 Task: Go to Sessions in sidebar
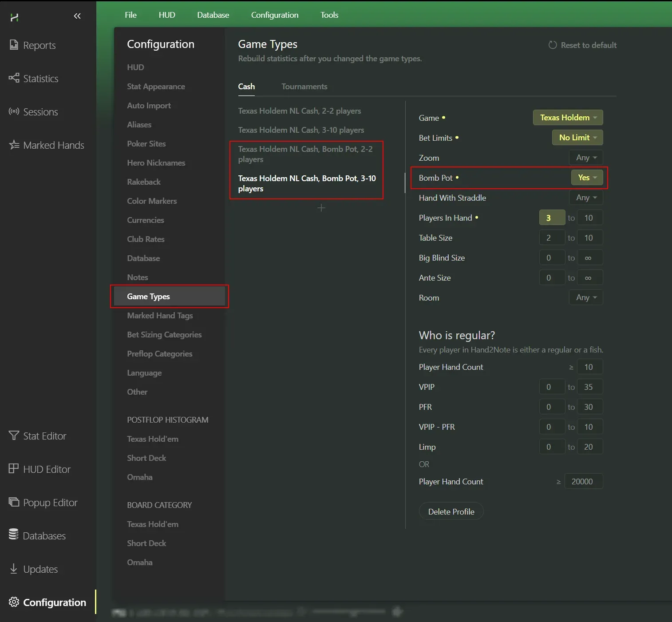40,112
